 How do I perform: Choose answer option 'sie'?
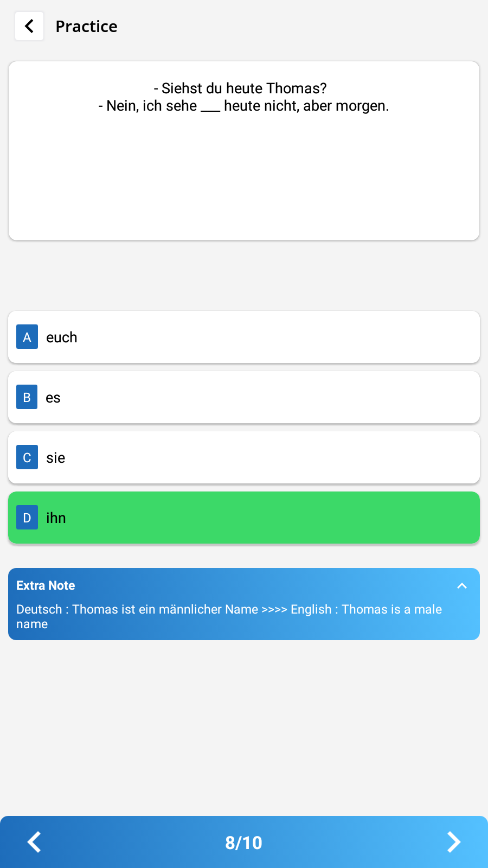(244, 457)
